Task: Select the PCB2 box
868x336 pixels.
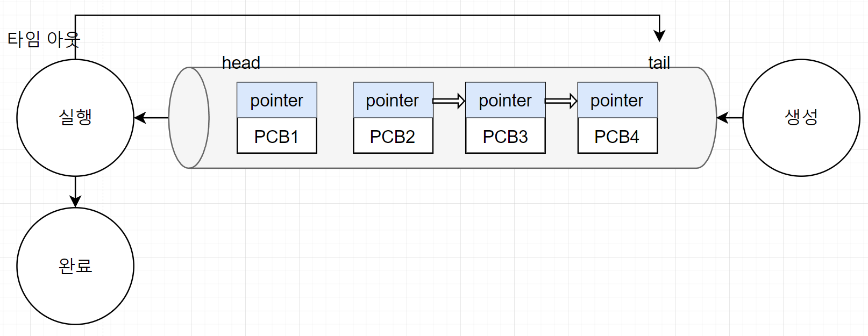Action: pos(393,136)
